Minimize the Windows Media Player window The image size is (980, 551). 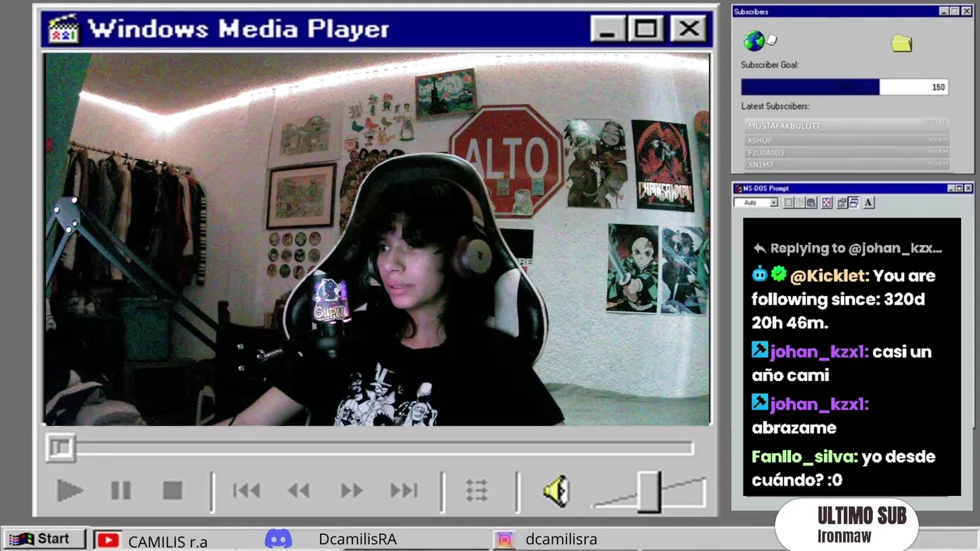609,29
